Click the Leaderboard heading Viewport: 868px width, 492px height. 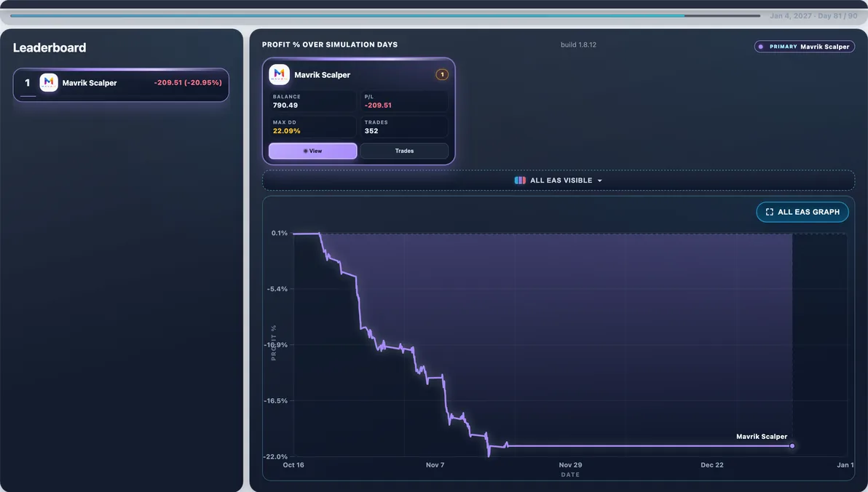[x=50, y=47]
